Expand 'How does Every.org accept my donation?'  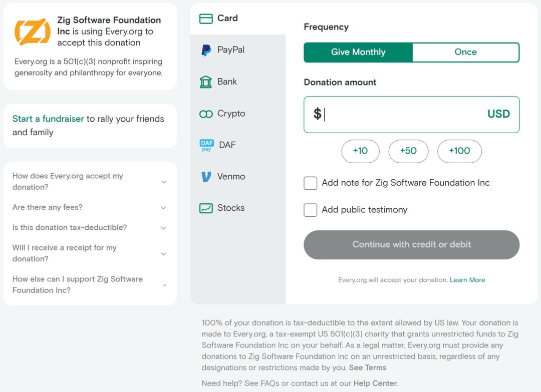point(90,181)
